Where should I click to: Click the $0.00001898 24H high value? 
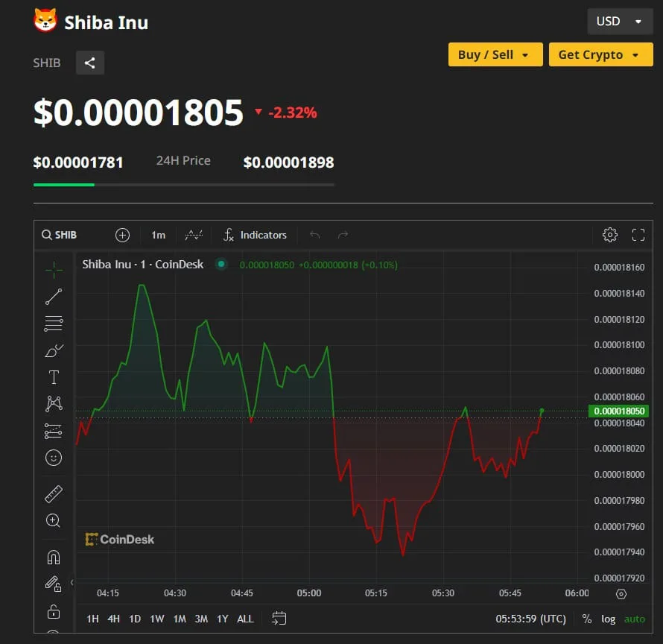click(288, 162)
